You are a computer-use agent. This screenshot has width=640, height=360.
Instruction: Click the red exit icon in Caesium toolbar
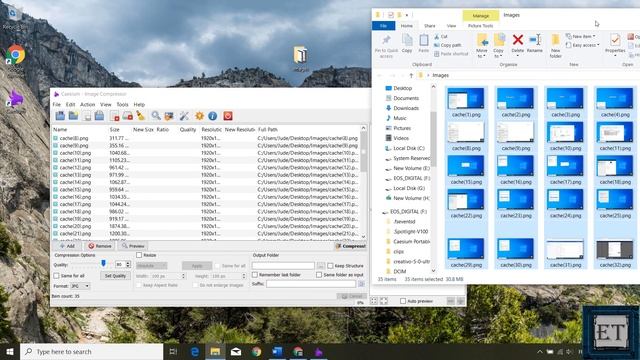[x=228, y=116]
